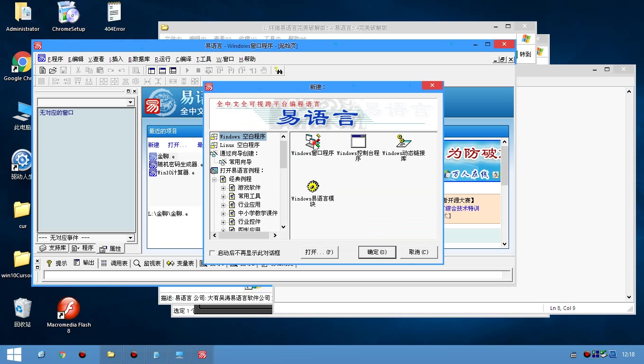Viewport: 644px width, 364px height.
Task: Select Windows 空白程序 in the tree
Action: 242,136
